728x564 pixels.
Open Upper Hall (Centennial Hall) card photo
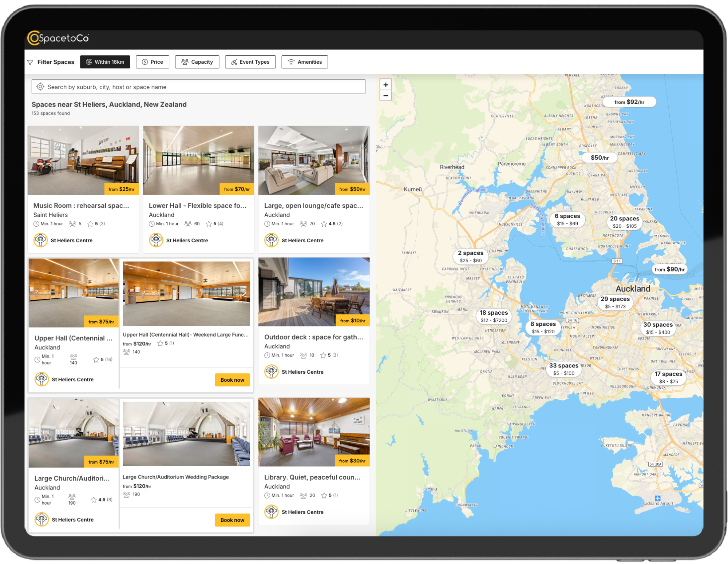74,293
